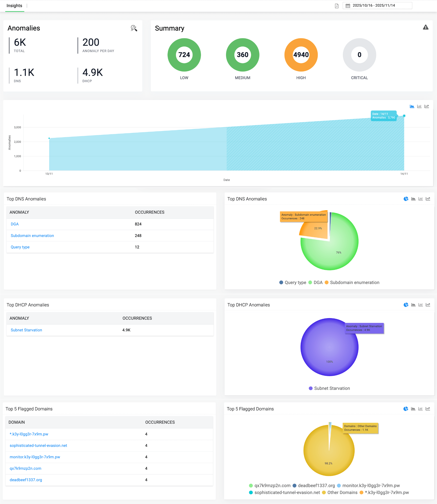Open the DGA anomaly details link

click(14, 224)
